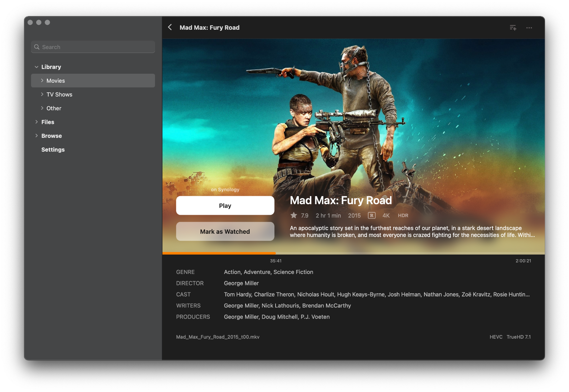Click the movie synopsis text
This screenshot has width=569, height=392.
pos(412,232)
